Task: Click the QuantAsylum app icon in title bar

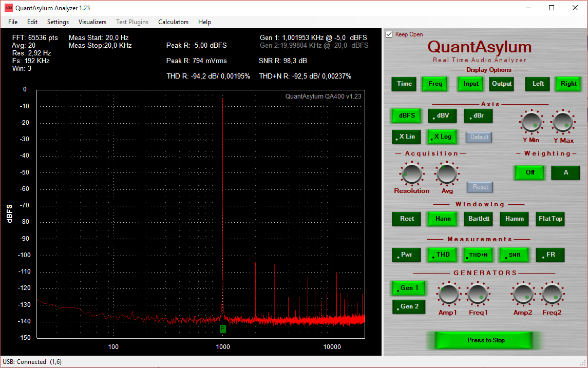Action: pyautogui.click(x=9, y=8)
